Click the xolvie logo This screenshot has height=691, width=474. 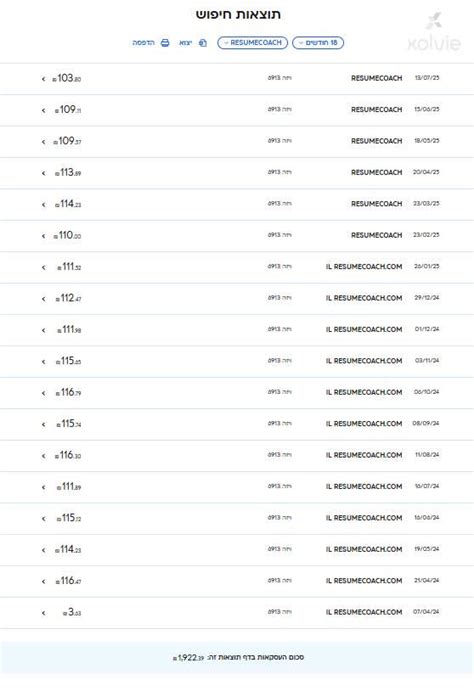coord(434,32)
